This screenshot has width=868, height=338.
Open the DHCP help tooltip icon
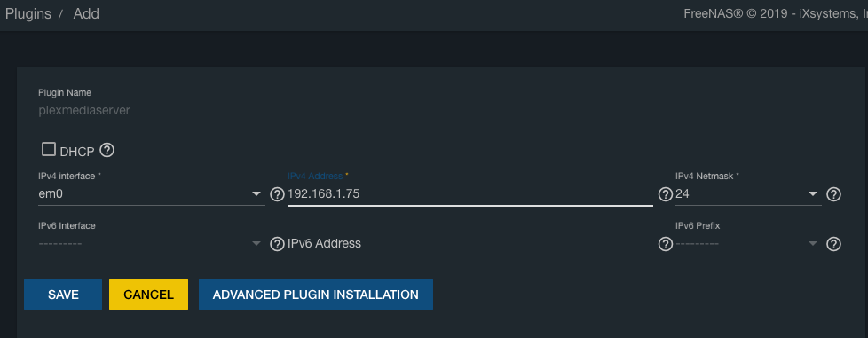107,150
